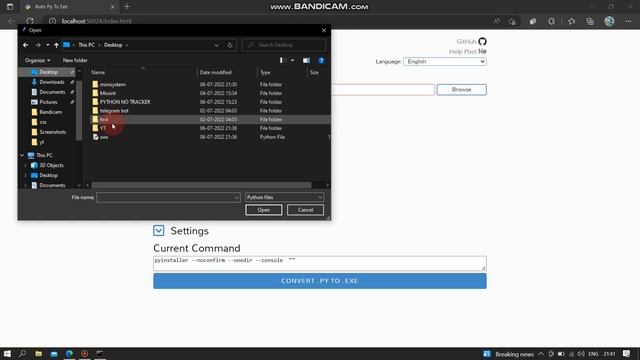Open the Help Post link

[463, 51]
